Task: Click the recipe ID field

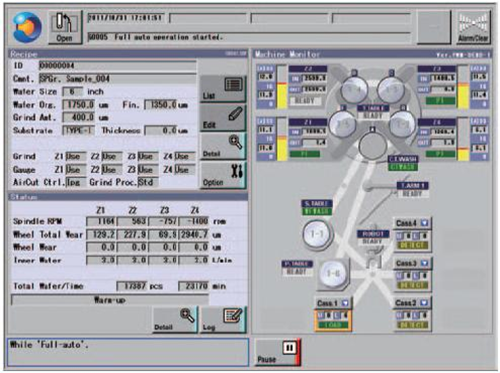Action: (x=117, y=65)
